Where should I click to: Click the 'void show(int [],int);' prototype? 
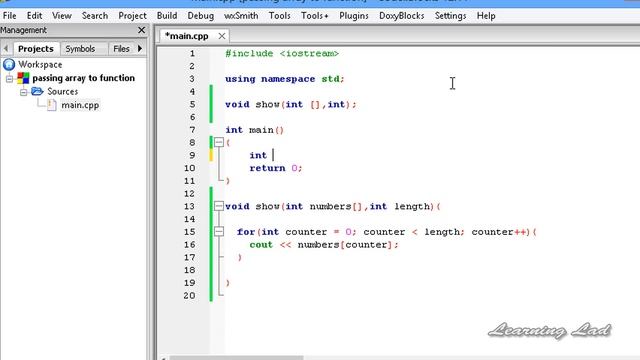click(x=291, y=104)
